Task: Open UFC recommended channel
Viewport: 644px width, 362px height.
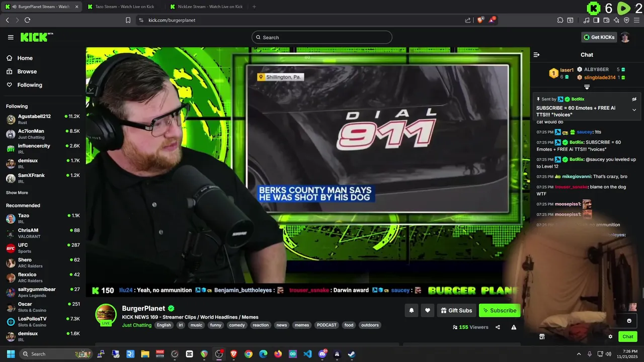Action: pos(43,248)
